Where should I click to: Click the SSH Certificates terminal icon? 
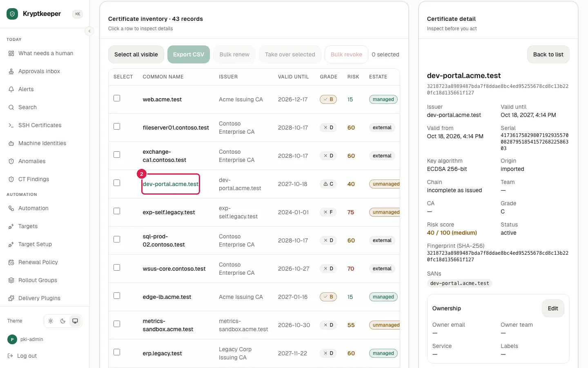[11, 125]
